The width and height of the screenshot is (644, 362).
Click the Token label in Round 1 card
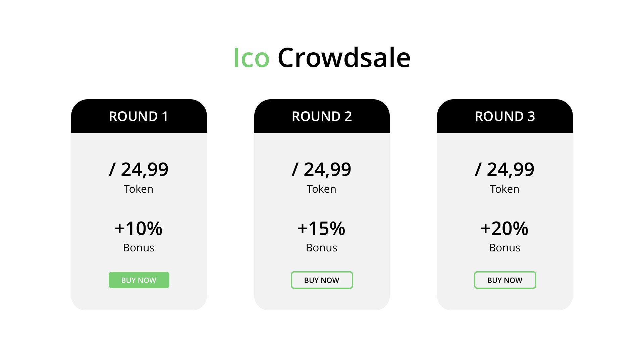click(139, 189)
